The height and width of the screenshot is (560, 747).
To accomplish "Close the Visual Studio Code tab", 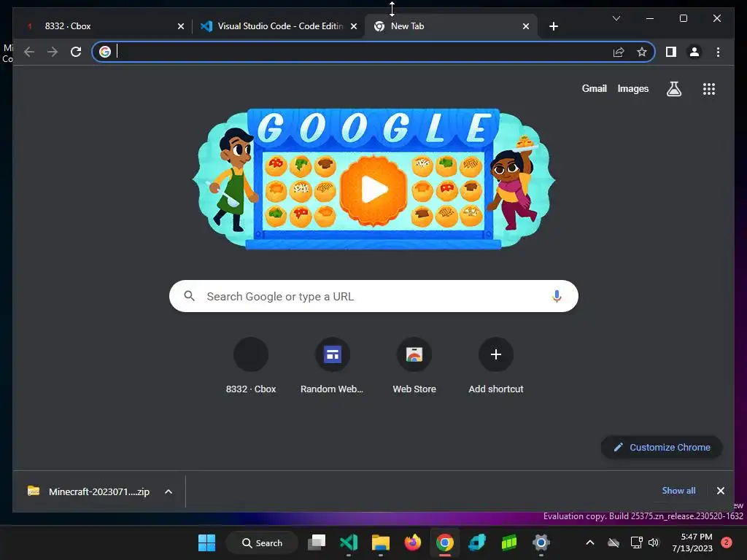I will [x=354, y=26].
